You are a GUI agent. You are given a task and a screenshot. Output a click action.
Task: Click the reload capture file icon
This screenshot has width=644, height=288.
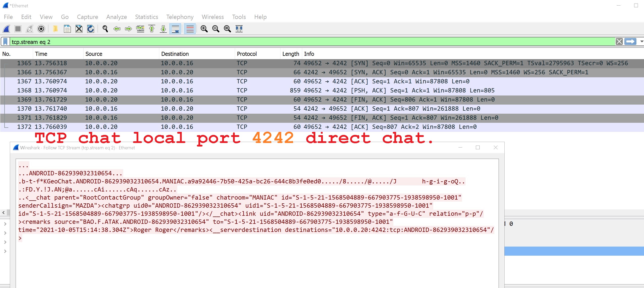pyautogui.click(x=91, y=29)
